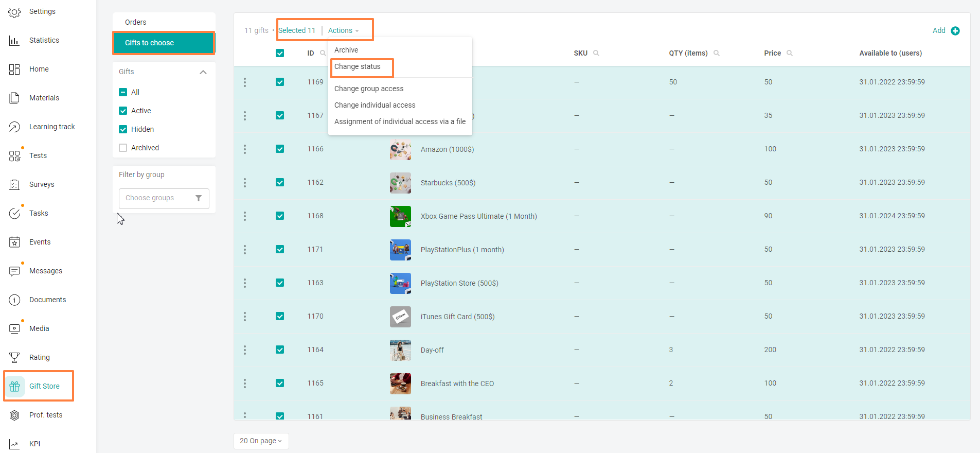Deselect the Xbox Game Pass row checkbox
This screenshot has height=453, width=980.
280,216
